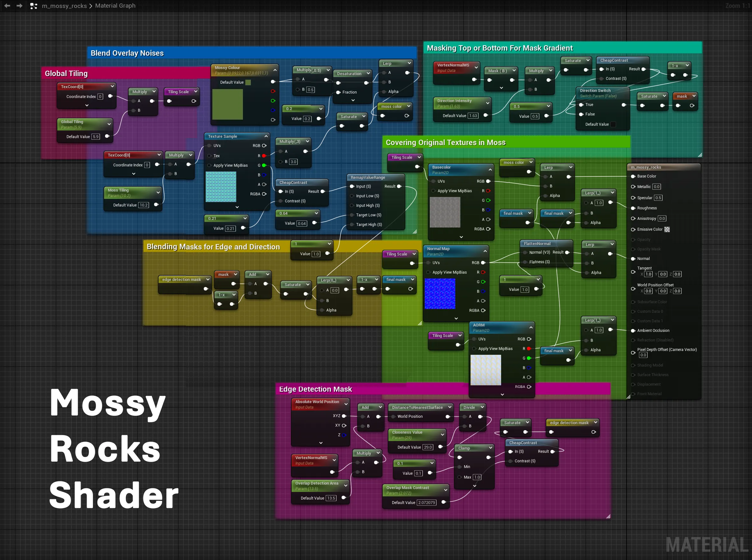Select the Blend Overlay Noises comment title
Image resolution: width=752 pixels, height=560 pixels.
click(127, 53)
